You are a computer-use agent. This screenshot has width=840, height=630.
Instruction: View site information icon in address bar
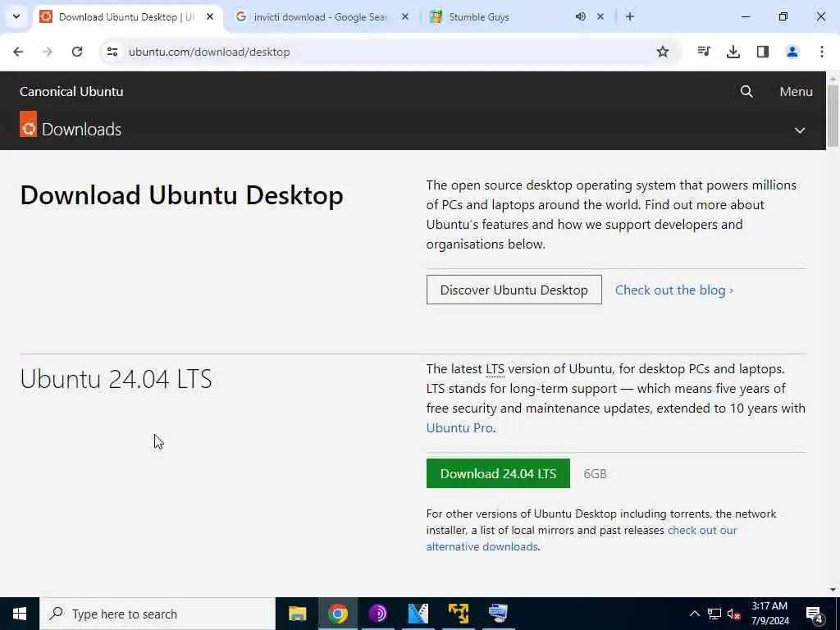point(112,52)
